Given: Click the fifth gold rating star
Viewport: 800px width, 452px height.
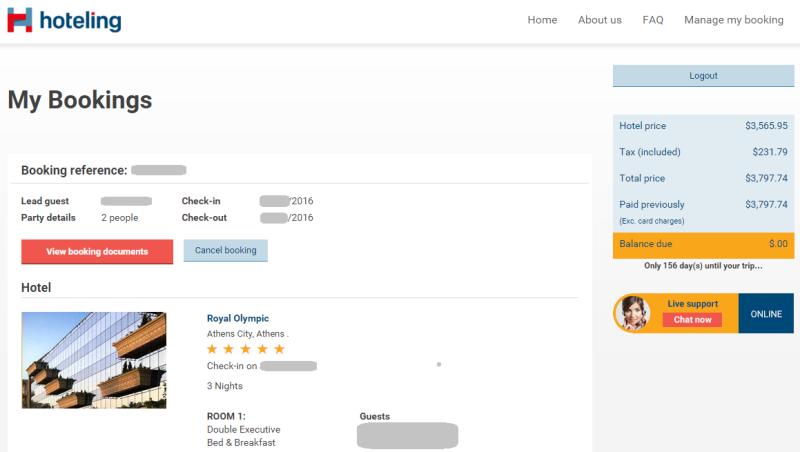Looking at the screenshot, I should click(x=279, y=349).
